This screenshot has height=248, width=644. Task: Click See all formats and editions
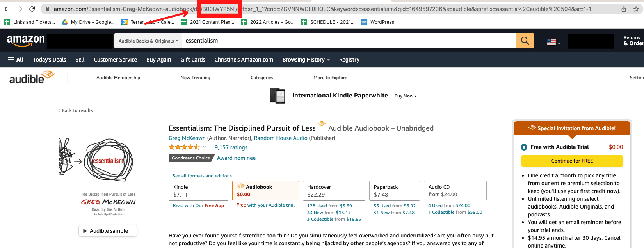202,176
